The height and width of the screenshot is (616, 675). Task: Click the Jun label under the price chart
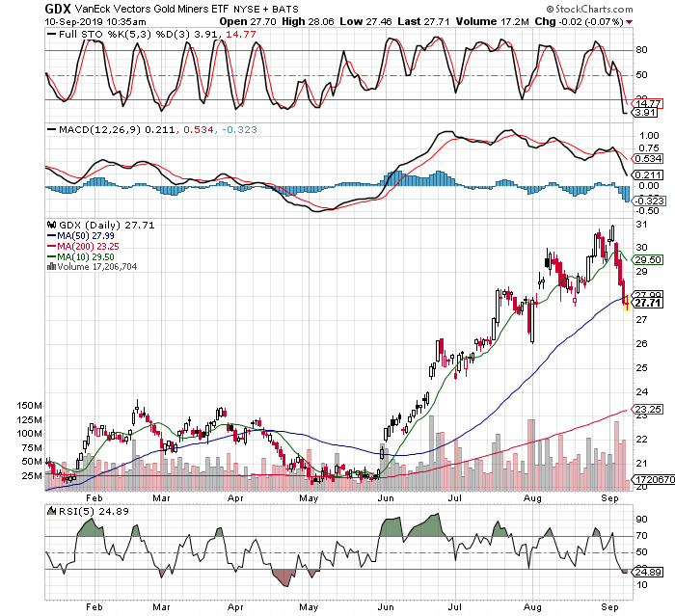click(386, 498)
